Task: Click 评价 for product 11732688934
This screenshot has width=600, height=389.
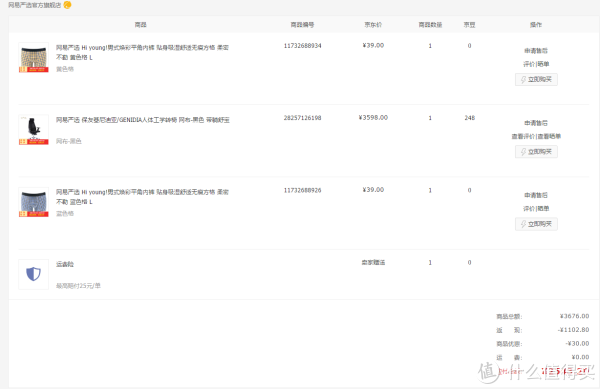Action: [x=529, y=64]
